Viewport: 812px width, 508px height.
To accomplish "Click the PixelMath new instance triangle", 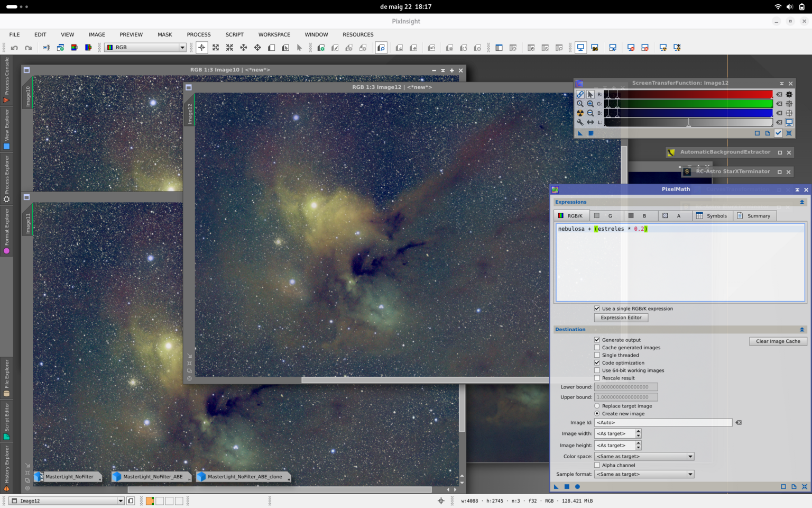I will click(556, 486).
